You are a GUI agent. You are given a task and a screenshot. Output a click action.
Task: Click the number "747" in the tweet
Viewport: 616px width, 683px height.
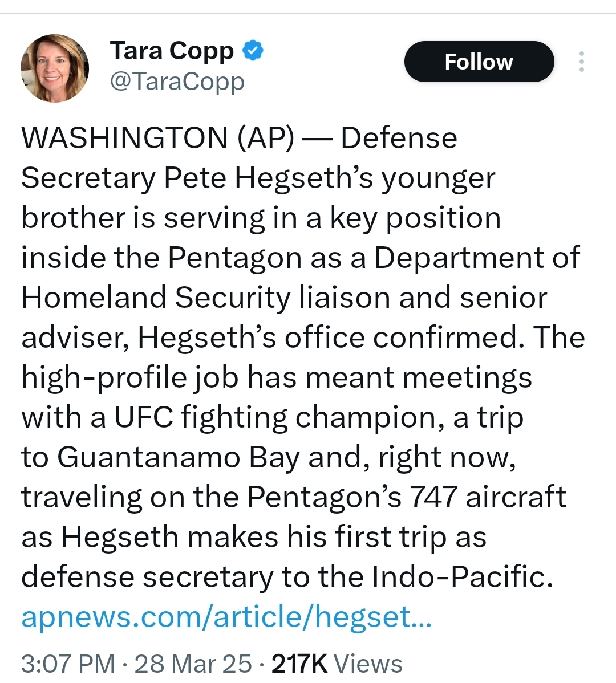433,498
